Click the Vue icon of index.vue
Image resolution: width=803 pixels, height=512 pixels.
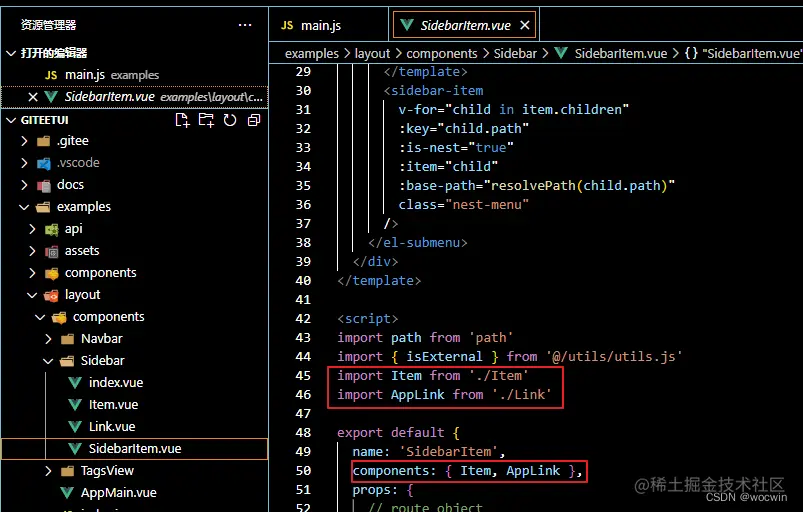click(75, 382)
